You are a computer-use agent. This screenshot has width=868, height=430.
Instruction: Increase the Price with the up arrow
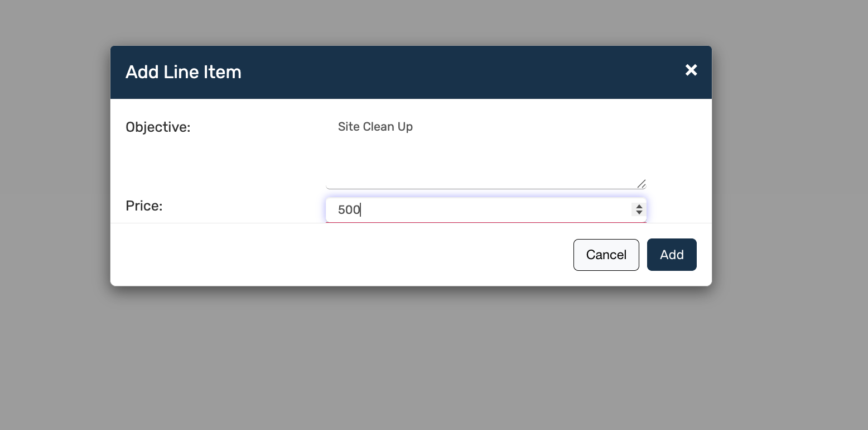tap(639, 207)
